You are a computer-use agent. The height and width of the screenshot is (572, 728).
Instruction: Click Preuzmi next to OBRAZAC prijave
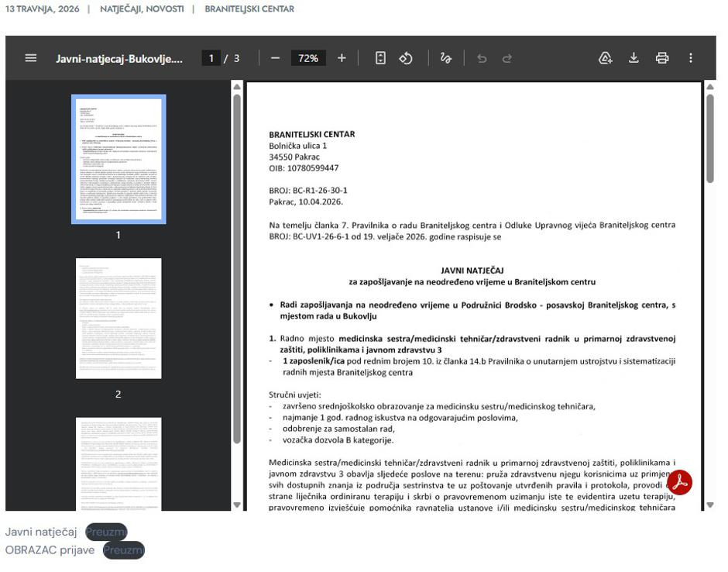pos(123,550)
